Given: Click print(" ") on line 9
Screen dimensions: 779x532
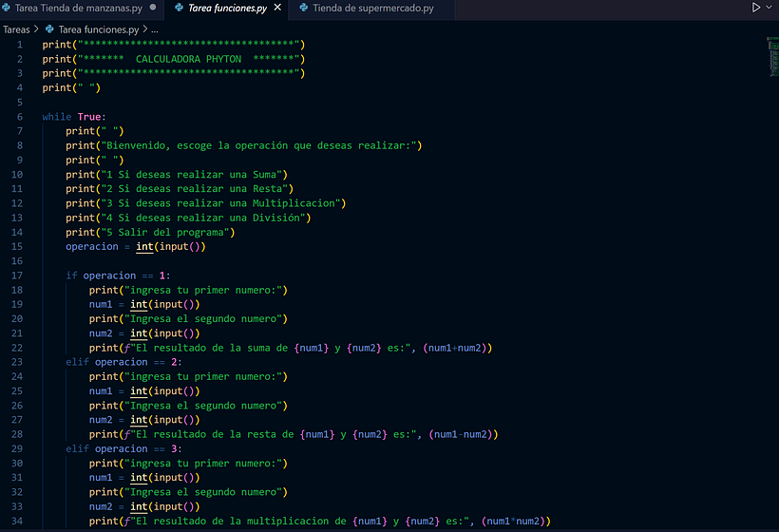Looking at the screenshot, I should [x=94, y=160].
